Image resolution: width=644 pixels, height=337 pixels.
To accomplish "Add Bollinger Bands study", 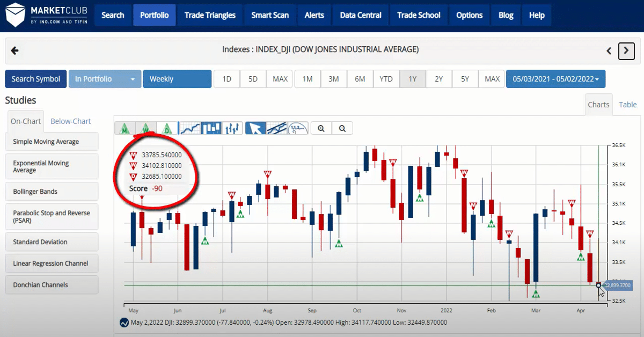I will pyautogui.click(x=52, y=192).
